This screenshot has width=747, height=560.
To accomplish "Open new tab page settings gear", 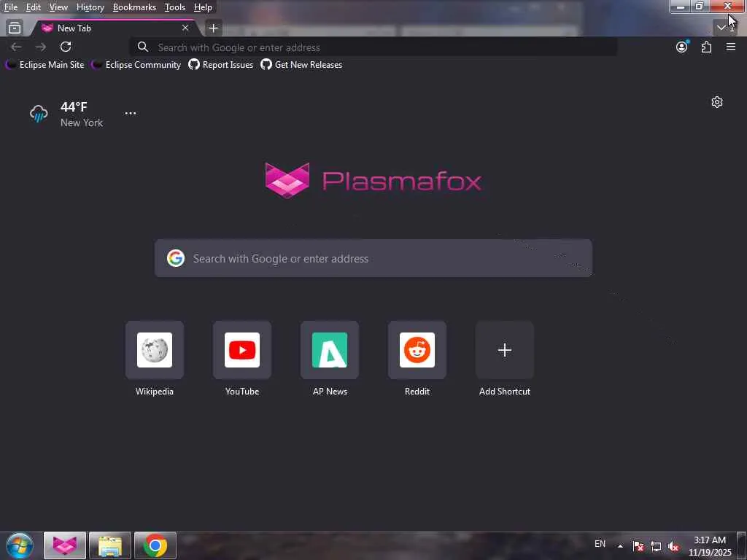I will point(717,102).
